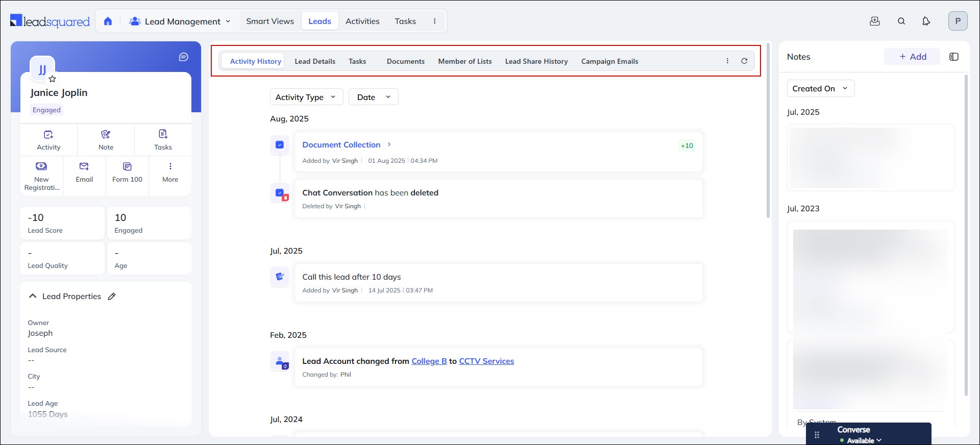The height and width of the screenshot is (445, 980).
Task: Open Member of Lists tab
Action: click(465, 61)
